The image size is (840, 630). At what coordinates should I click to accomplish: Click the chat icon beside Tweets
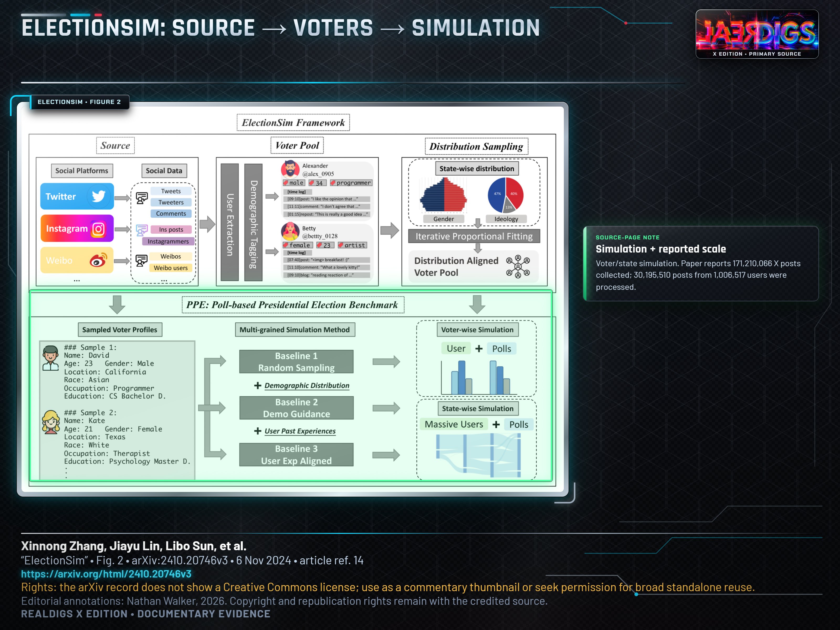pyautogui.click(x=142, y=198)
